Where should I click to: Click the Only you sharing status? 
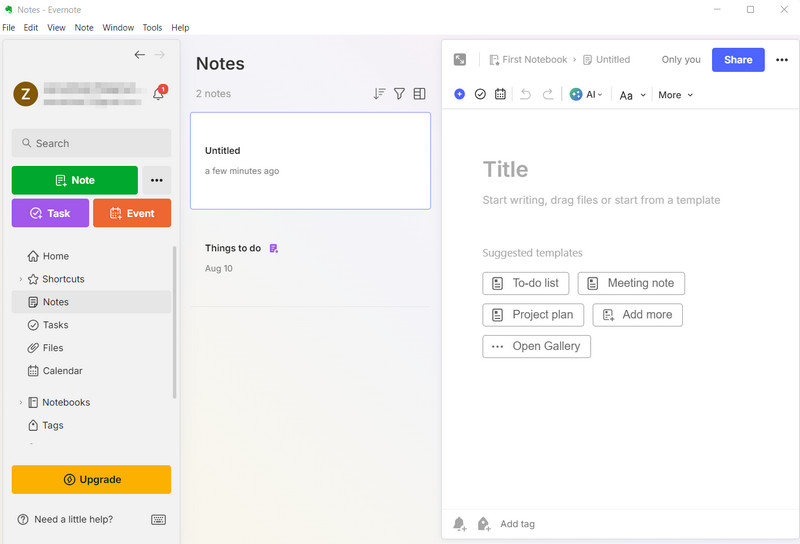coord(681,60)
